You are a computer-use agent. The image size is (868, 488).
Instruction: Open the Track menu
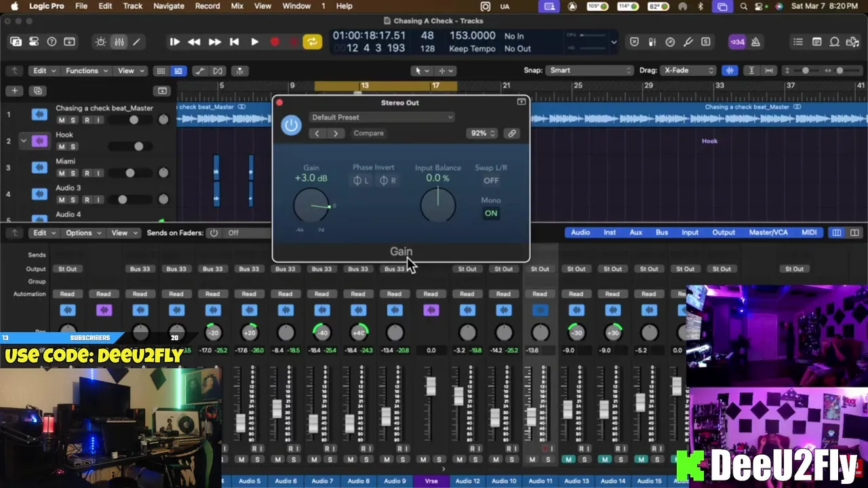coord(132,6)
